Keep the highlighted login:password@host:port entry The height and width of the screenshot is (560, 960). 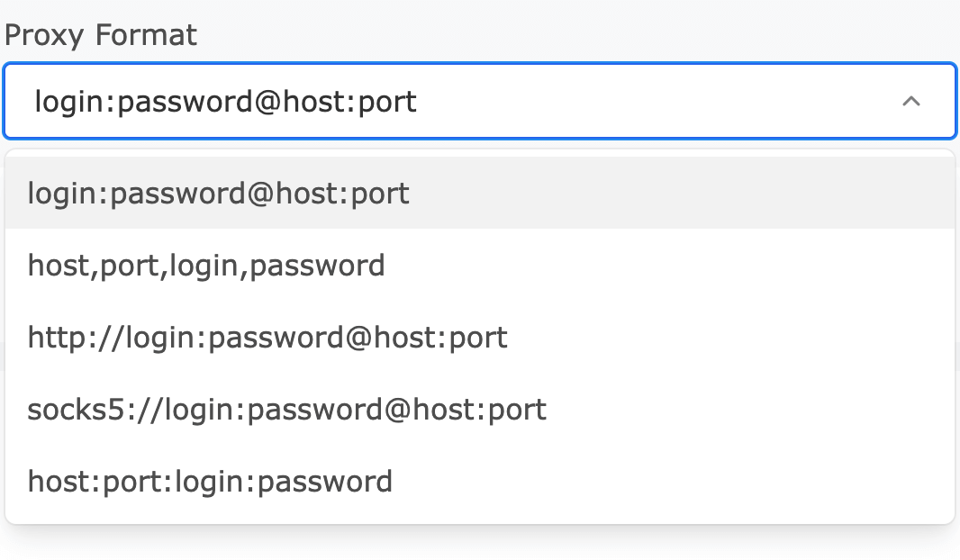[x=219, y=193]
